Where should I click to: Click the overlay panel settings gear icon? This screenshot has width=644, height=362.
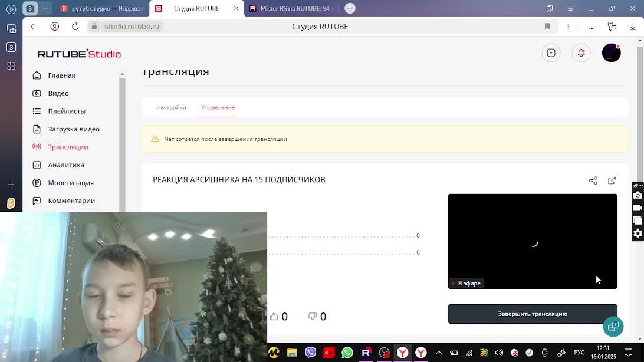click(638, 233)
